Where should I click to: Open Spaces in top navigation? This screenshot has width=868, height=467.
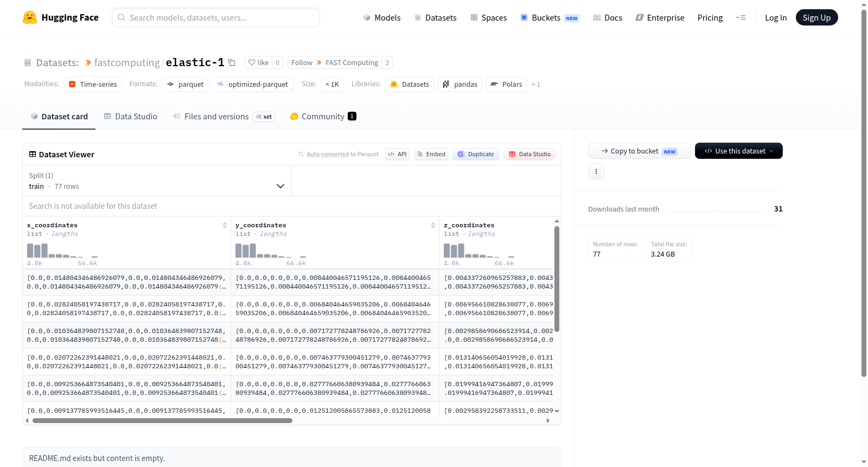489,17
